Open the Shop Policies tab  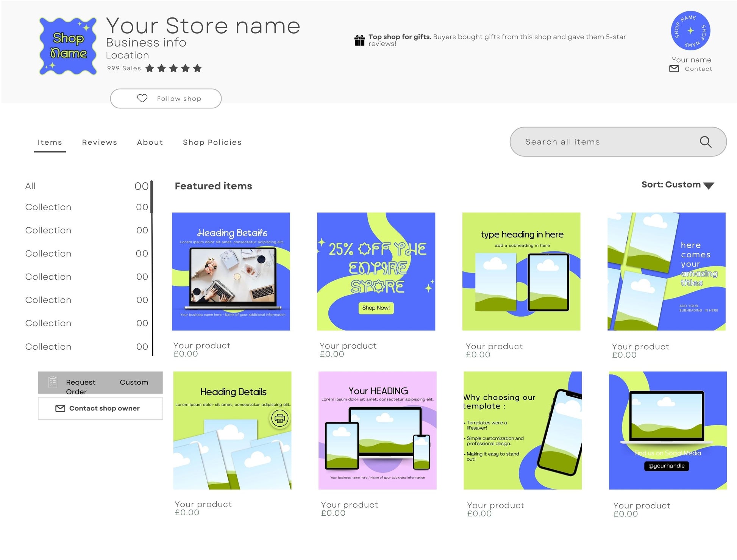[x=212, y=142]
